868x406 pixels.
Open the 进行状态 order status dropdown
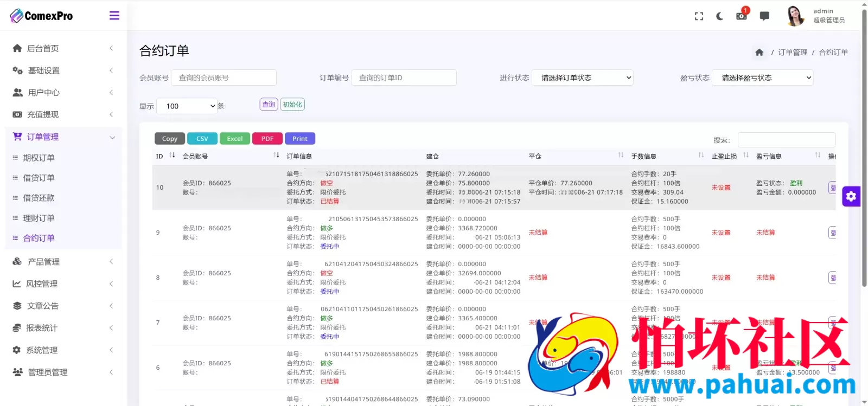pyautogui.click(x=583, y=78)
